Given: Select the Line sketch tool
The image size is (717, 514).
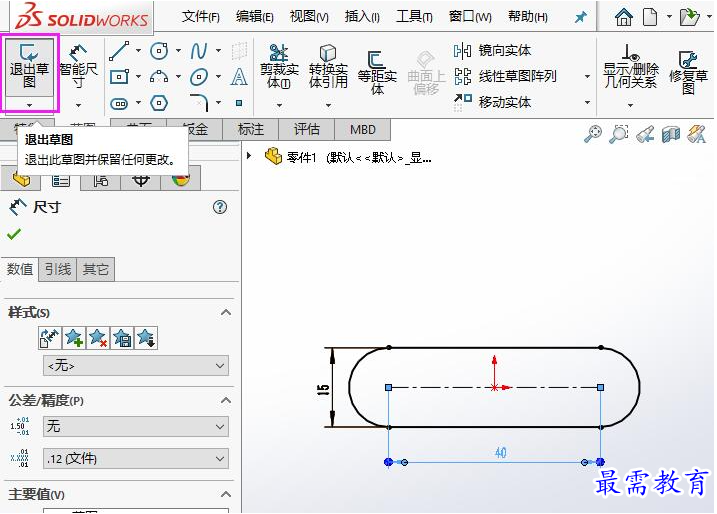Looking at the screenshot, I should point(119,51).
